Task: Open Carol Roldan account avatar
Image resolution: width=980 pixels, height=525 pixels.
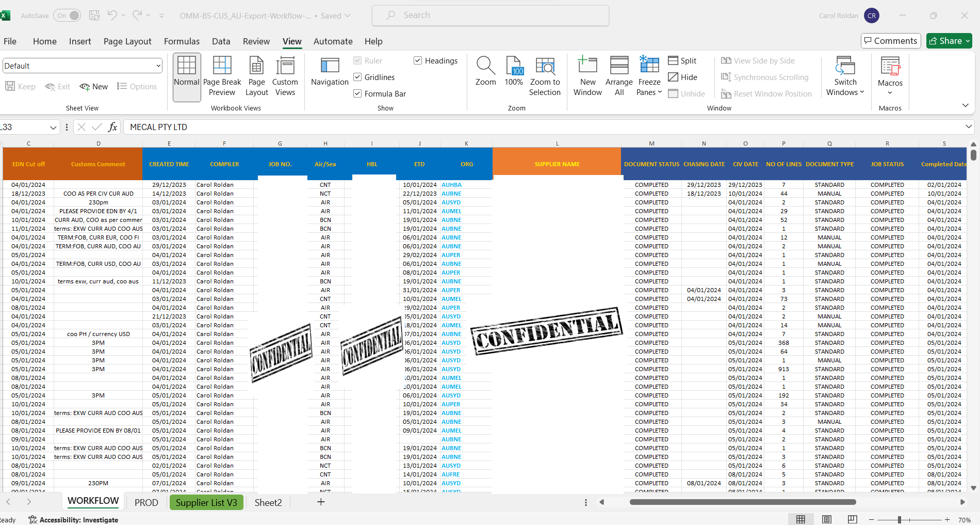Action: [x=872, y=15]
